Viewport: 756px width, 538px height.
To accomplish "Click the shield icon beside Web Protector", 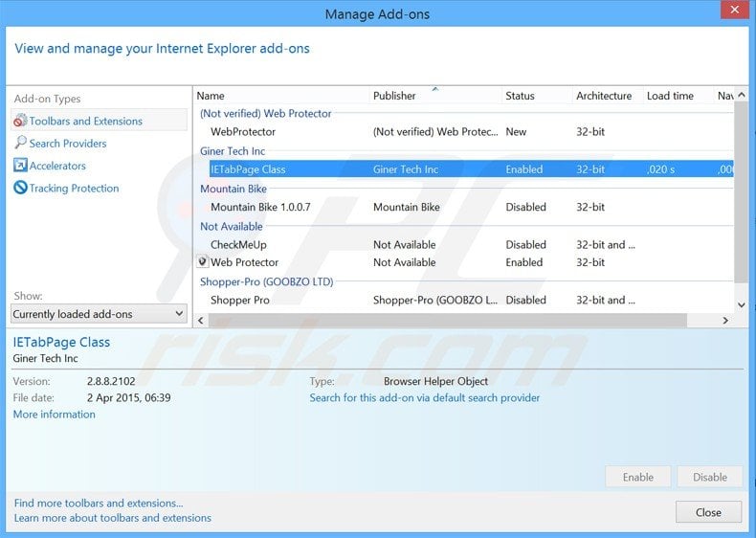I will [x=203, y=261].
